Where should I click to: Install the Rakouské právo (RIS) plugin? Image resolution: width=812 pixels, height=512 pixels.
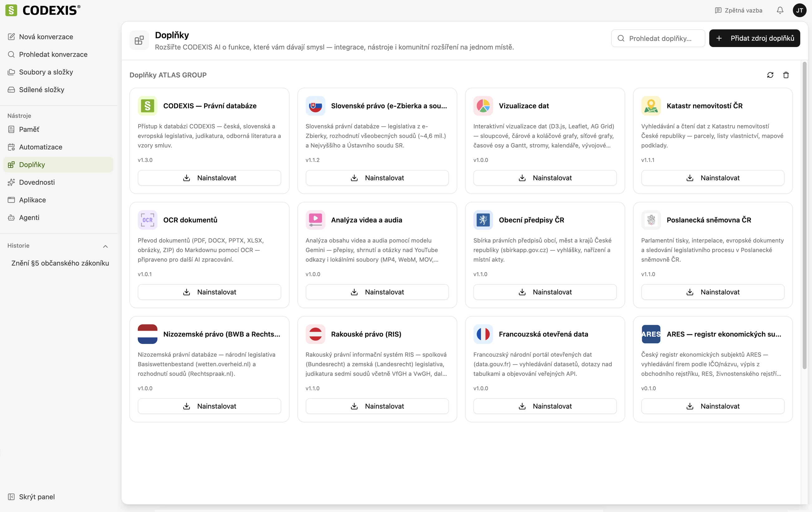coord(377,406)
